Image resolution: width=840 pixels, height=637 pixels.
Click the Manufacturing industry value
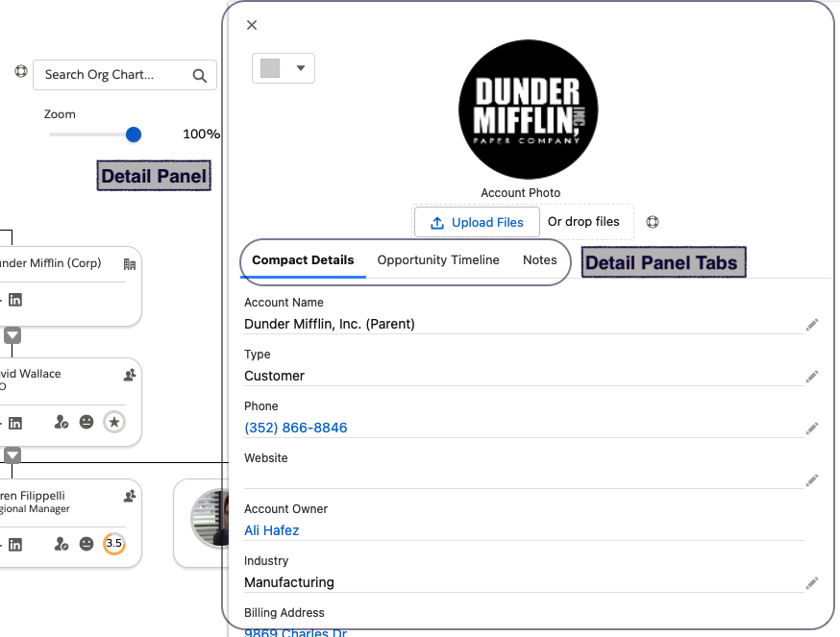point(289,582)
